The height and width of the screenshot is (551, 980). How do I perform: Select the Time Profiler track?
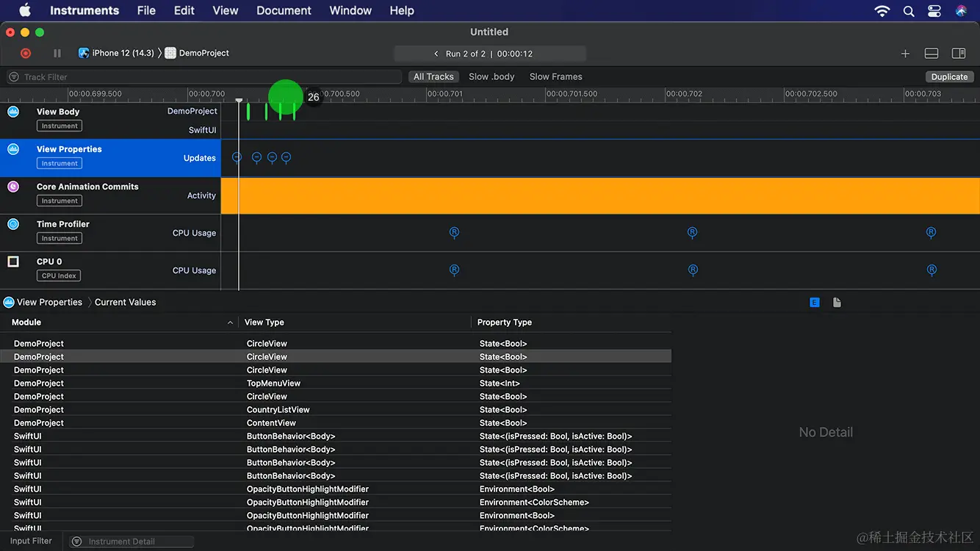click(x=110, y=233)
